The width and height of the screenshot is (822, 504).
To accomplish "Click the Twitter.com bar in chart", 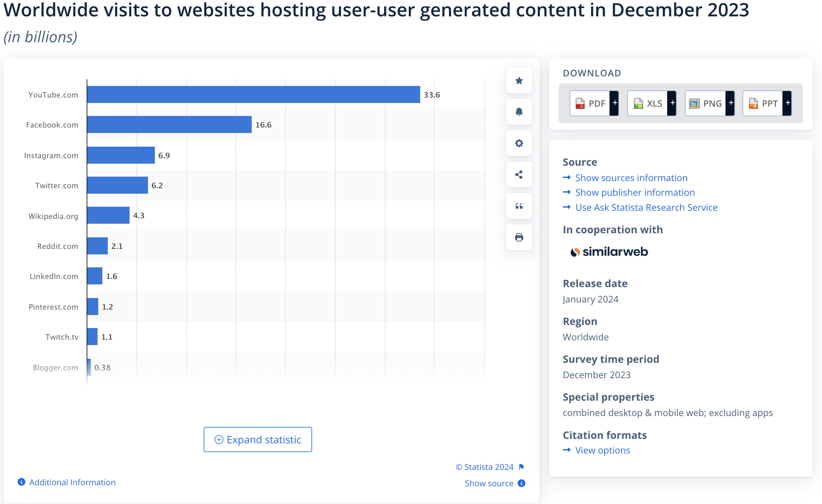I will pos(118,185).
